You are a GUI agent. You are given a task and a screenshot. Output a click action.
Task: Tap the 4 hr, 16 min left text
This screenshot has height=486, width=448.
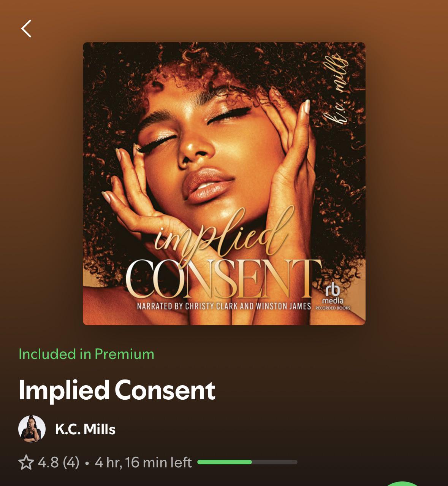[x=143, y=462]
